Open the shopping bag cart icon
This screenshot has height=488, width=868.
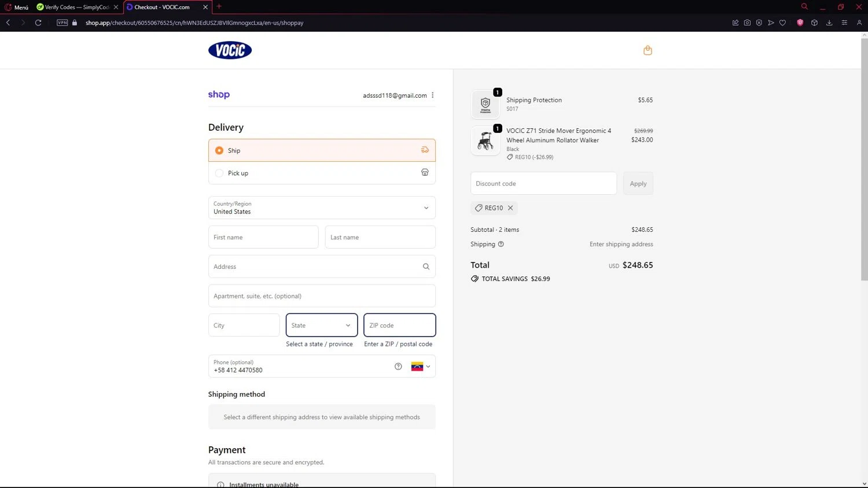tap(648, 50)
